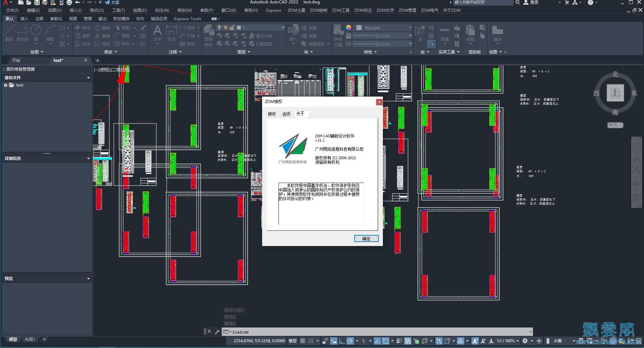Open the 文件(F) menu
The width and height of the screenshot is (644, 348).
(x=12, y=10)
